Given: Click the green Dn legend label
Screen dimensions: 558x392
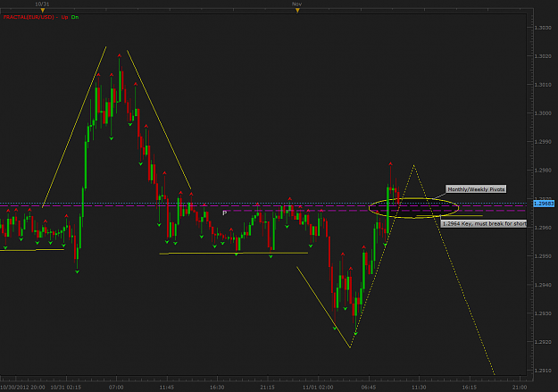Looking at the screenshot, I should coord(75,17).
